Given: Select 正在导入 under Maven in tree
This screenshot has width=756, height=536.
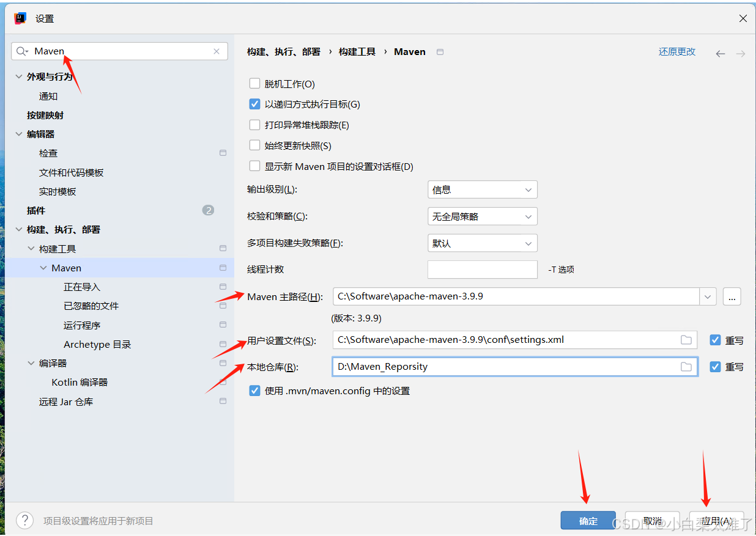Looking at the screenshot, I should click(82, 287).
